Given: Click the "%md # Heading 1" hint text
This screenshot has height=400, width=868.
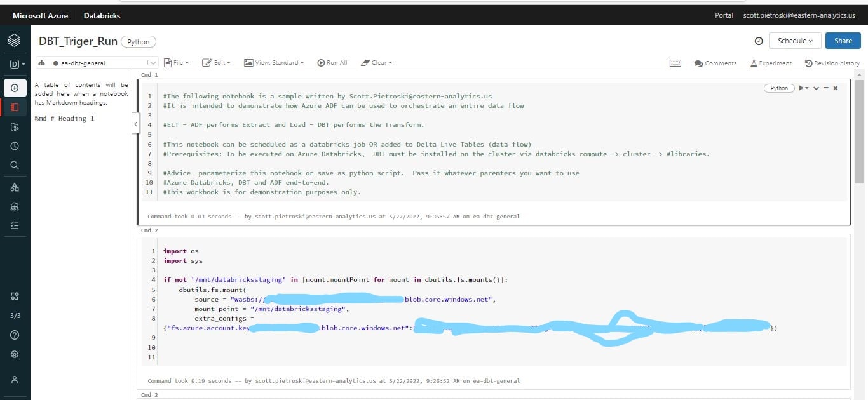Looking at the screenshot, I should [64, 119].
